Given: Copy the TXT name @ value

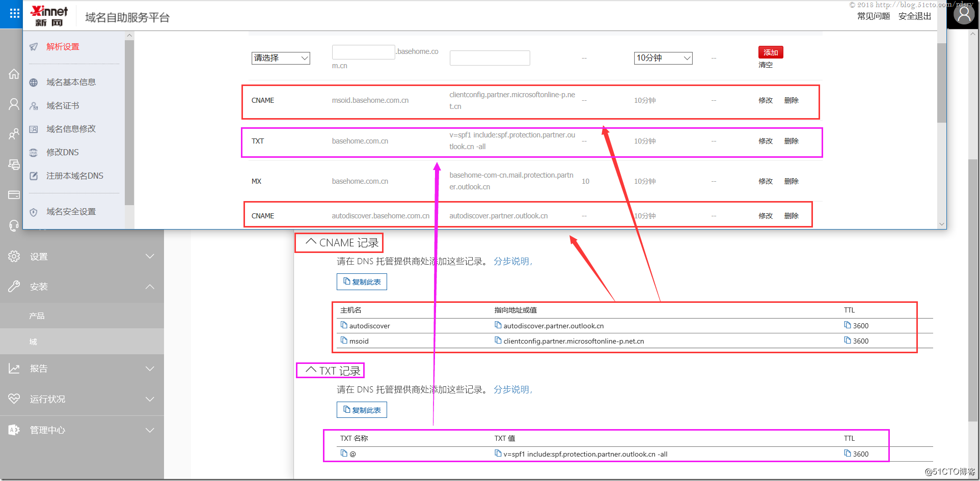Looking at the screenshot, I should [x=344, y=454].
